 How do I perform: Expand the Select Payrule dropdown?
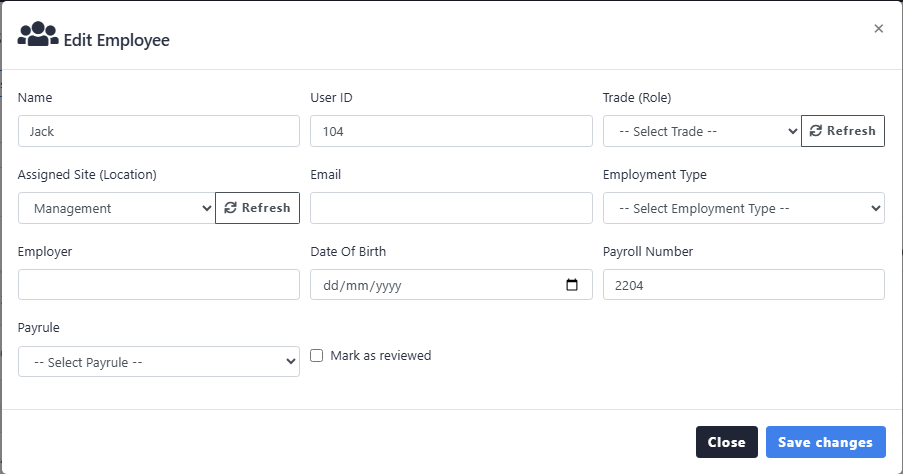click(x=159, y=362)
